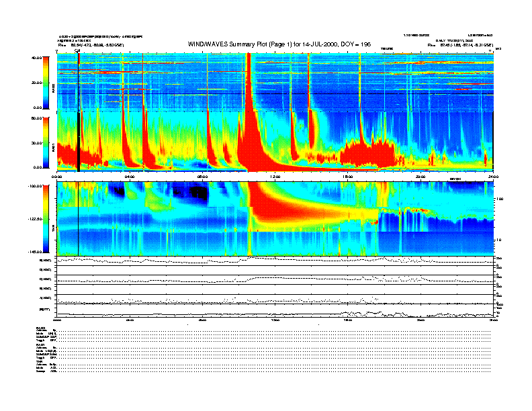
Task: Click the 30.00 color scale label
Action: (36, 143)
